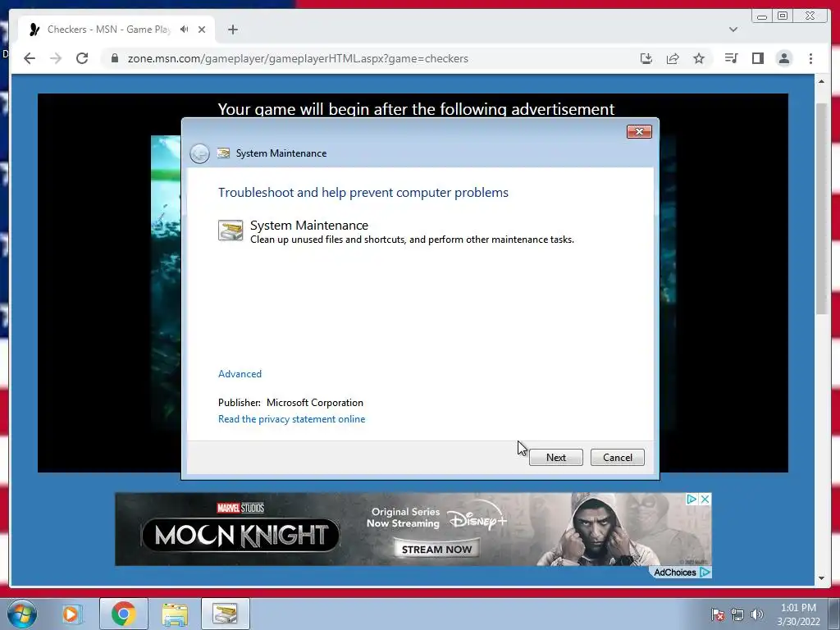Bookmark this page with star icon
Image resolution: width=840 pixels, height=630 pixels.
coord(699,58)
